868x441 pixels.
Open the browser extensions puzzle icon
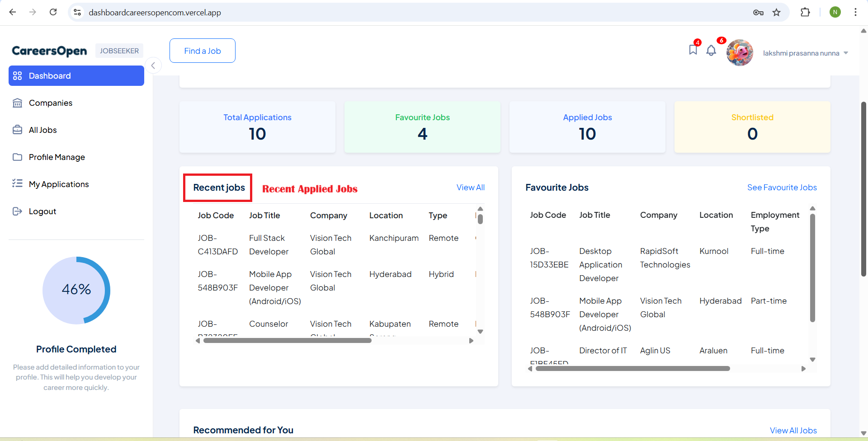tap(805, 13)
